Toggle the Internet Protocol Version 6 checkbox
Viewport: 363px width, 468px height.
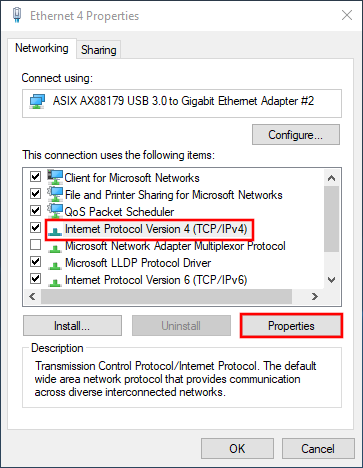[x=35, y=278]
